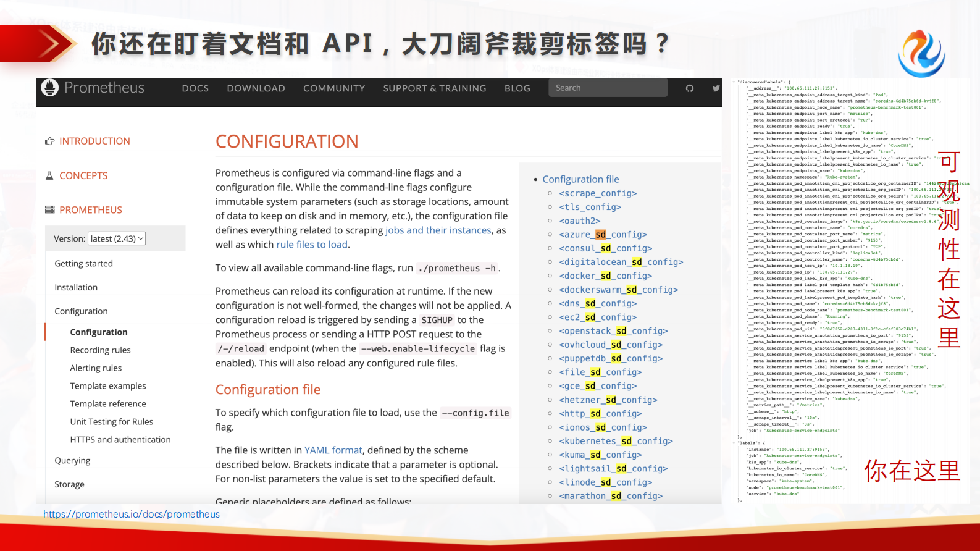
Task: Open Recording rules page
Action: coord(100,350)
